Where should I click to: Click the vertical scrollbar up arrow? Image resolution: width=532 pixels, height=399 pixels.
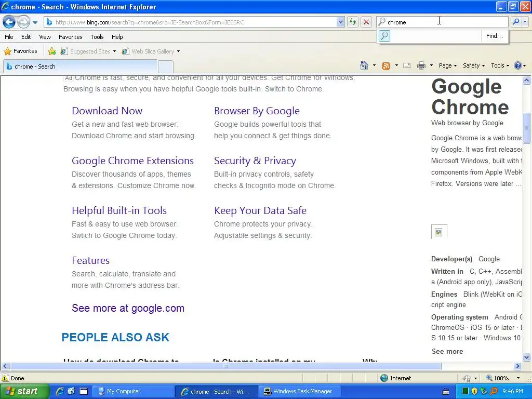[x=527, y=81]
